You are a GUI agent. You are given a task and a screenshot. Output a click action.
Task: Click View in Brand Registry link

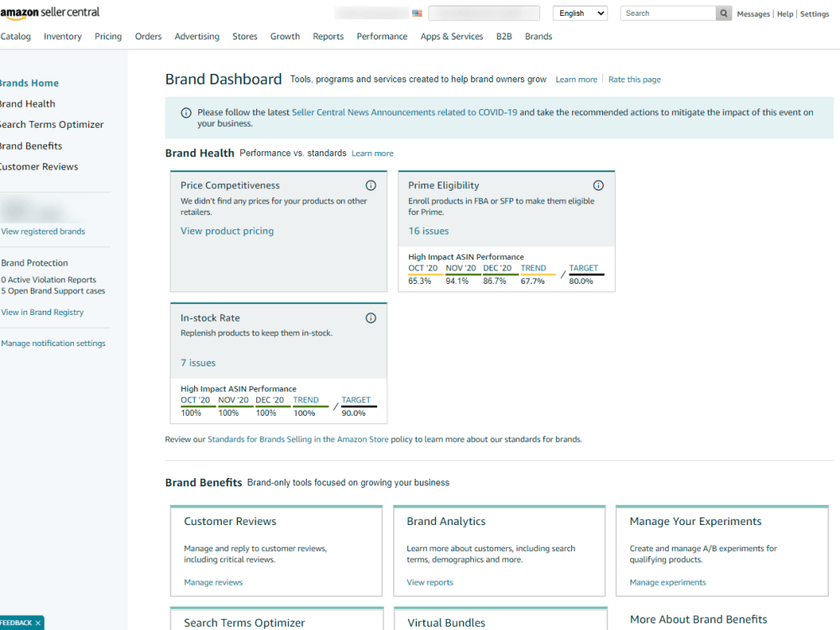pyautogui.click(x=42, y=312)
